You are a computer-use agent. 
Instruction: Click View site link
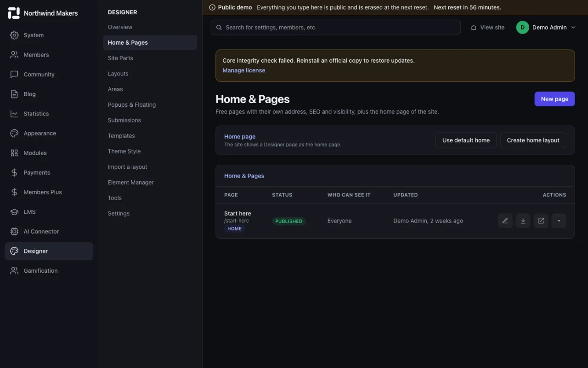[487, 28]
